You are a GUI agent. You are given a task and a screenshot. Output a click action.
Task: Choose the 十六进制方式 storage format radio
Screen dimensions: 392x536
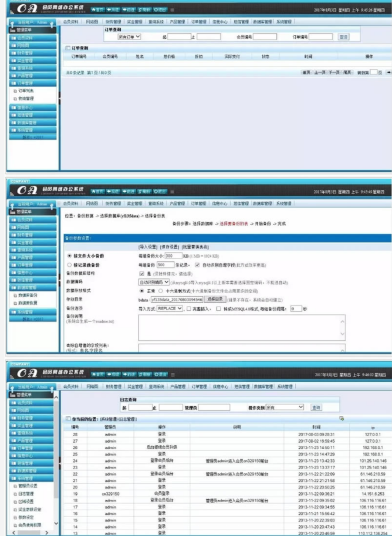click(x=161, y=291)
